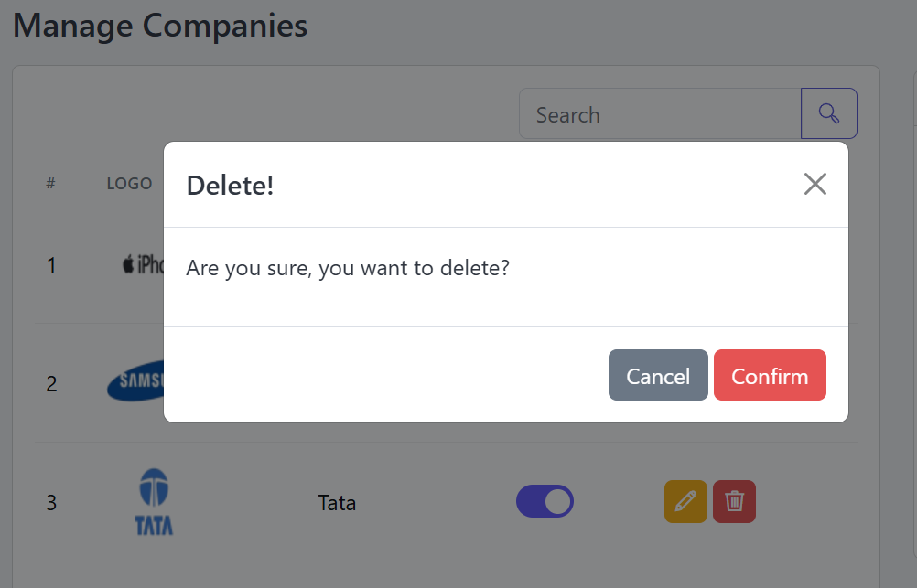Click the "Are you sure" confirmation message

[x=348, y=268]
